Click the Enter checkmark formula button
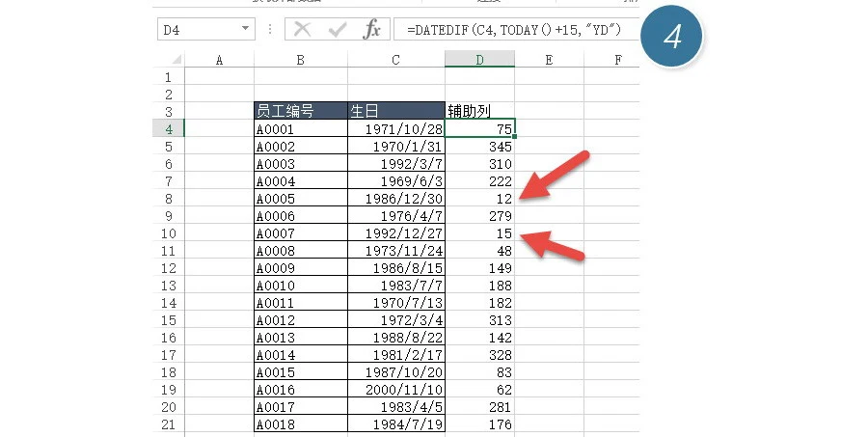This screenshot has height=437, width=868. click(337, 30)
